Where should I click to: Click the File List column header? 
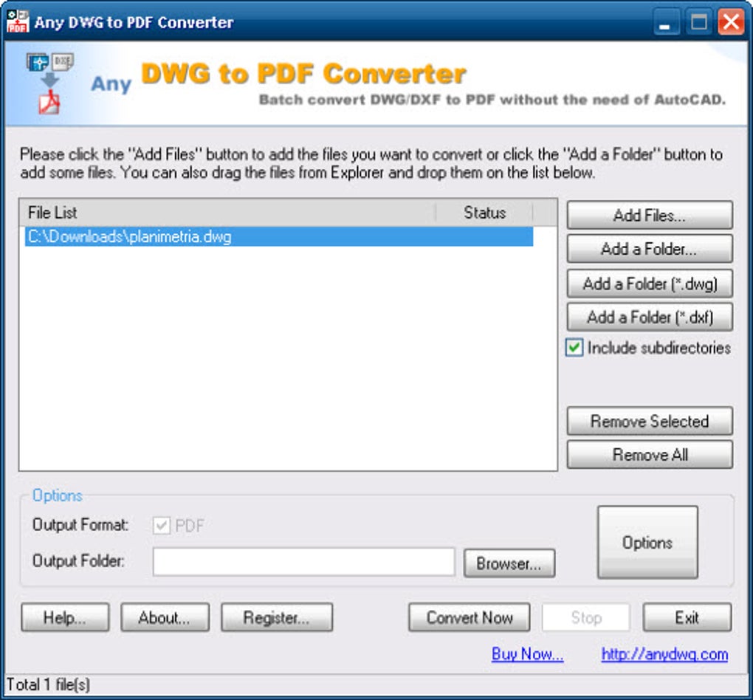coord(227,213)
